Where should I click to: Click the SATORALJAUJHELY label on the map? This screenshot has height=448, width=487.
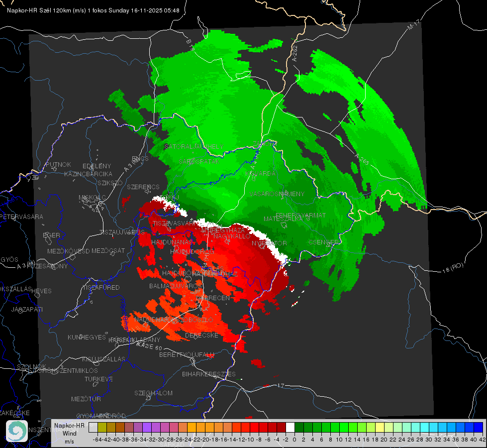point(194,146)
